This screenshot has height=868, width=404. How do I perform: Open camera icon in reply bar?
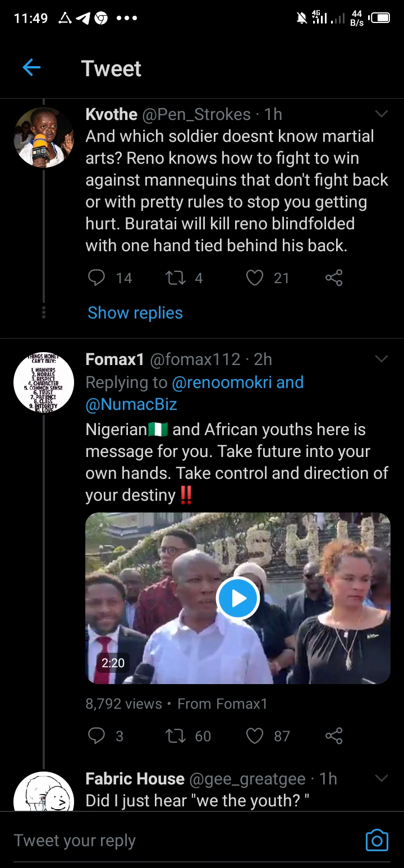377,840
